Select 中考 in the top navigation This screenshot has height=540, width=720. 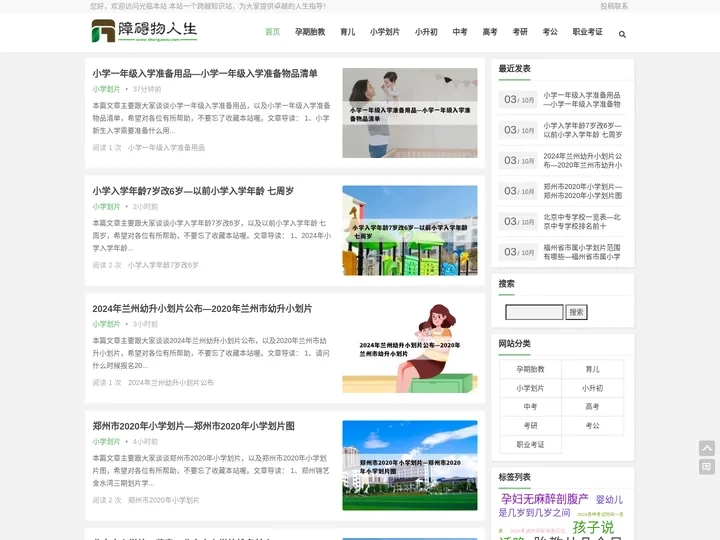[460, 32]
